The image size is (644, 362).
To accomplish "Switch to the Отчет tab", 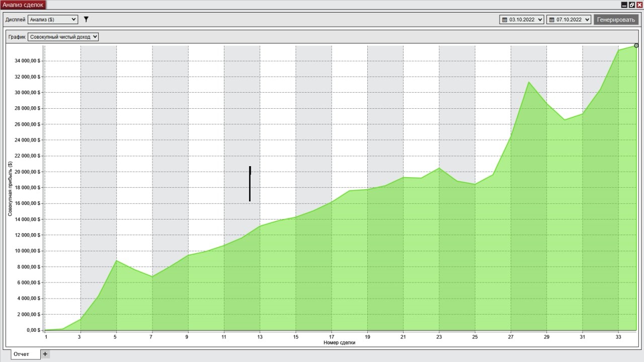I will pos(21,354).
